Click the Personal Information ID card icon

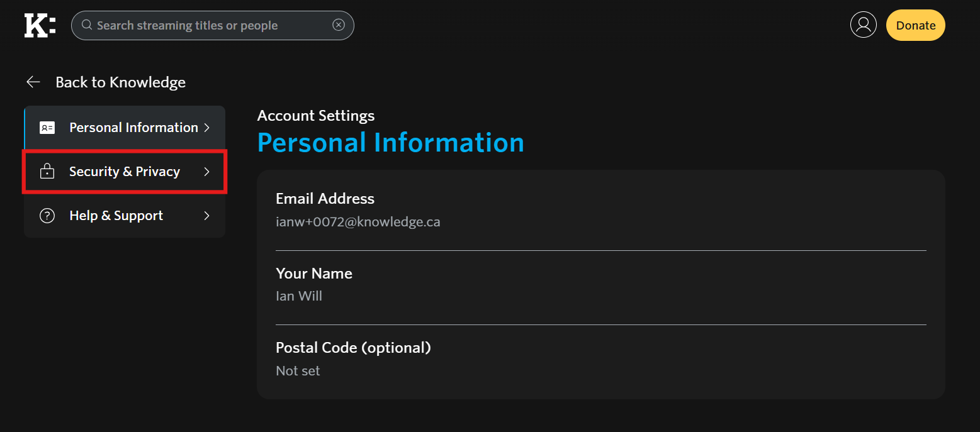pos(47,128)
